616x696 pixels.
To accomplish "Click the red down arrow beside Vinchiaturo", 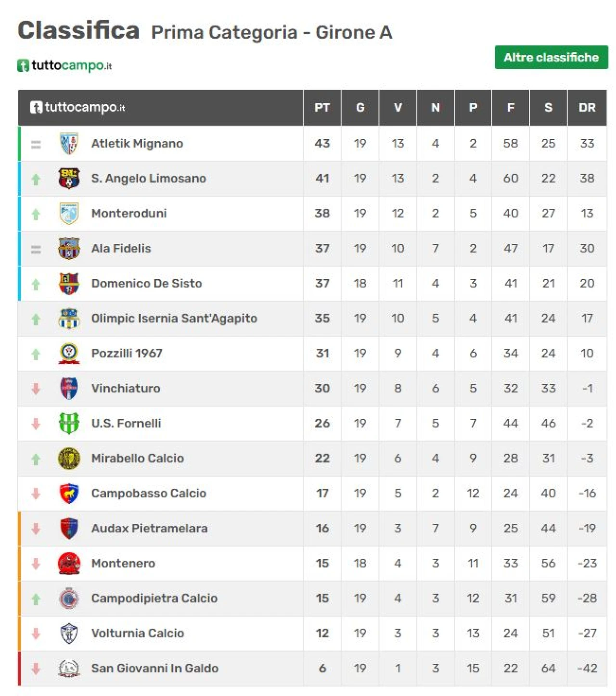I will (x=36, y=389).
